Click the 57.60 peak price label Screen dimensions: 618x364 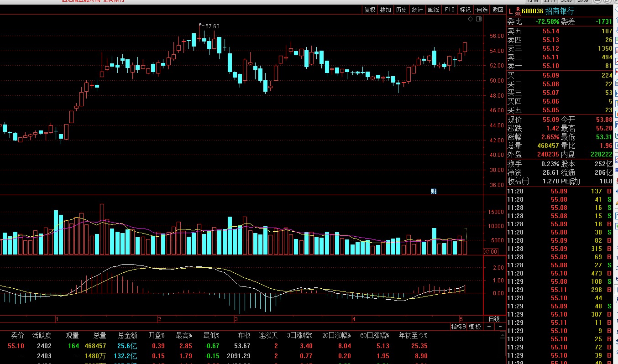[x=212, y=26]
